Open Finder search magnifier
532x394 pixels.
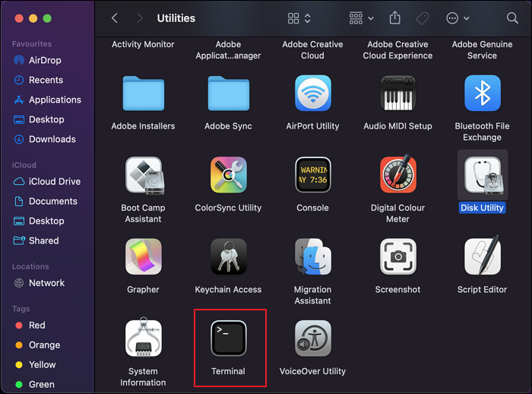tap(512, 18)
